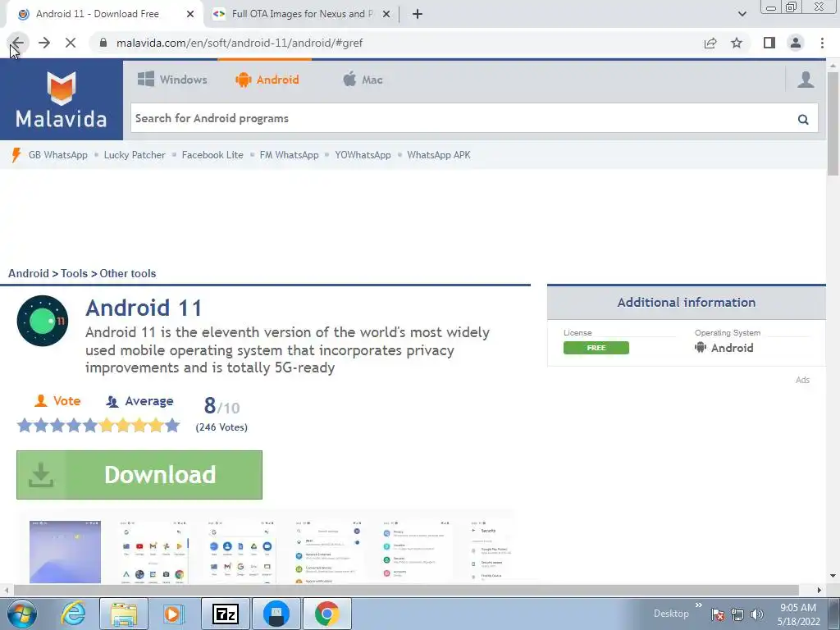Viewport: 840px width, 630px height.
Task: Click the taskbar clock showing 9:05 AM
Action: 798,614
